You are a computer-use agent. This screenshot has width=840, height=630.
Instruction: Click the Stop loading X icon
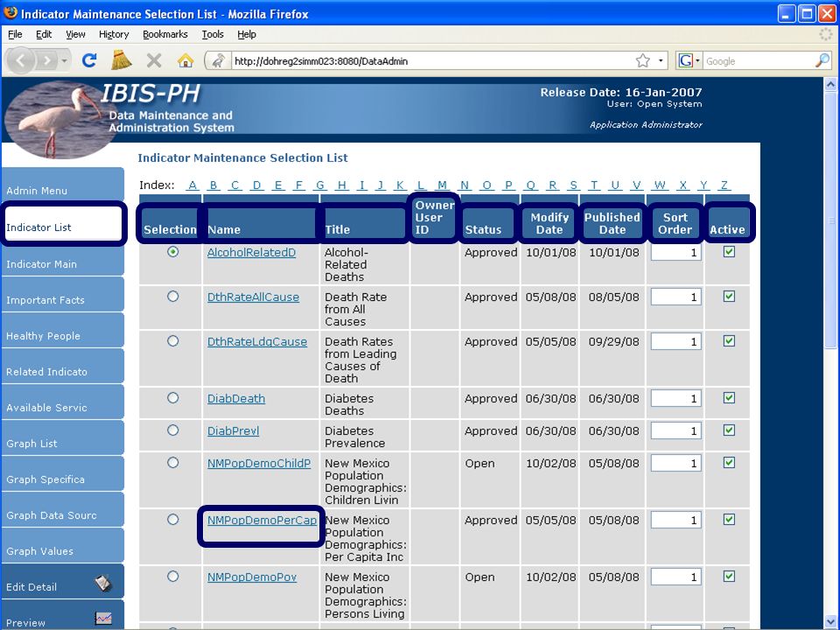(x=154, y=60)
